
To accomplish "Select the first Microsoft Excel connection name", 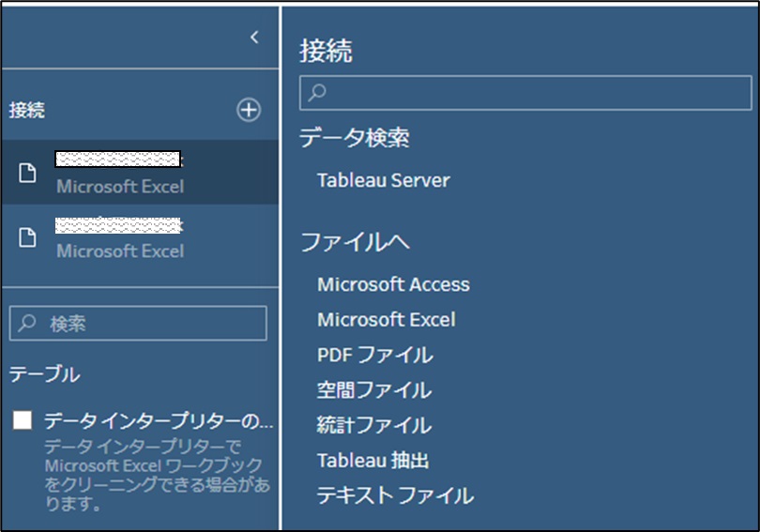I will pos(118,160).
